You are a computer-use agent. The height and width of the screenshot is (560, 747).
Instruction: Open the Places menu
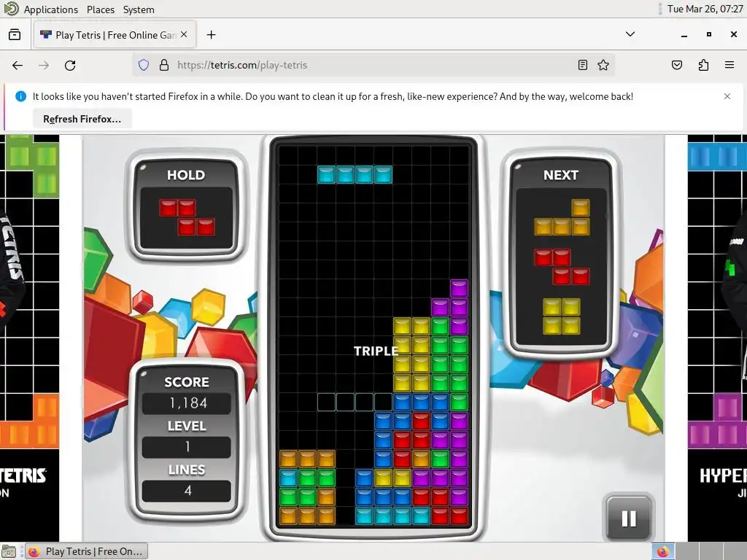click(101, 9)
